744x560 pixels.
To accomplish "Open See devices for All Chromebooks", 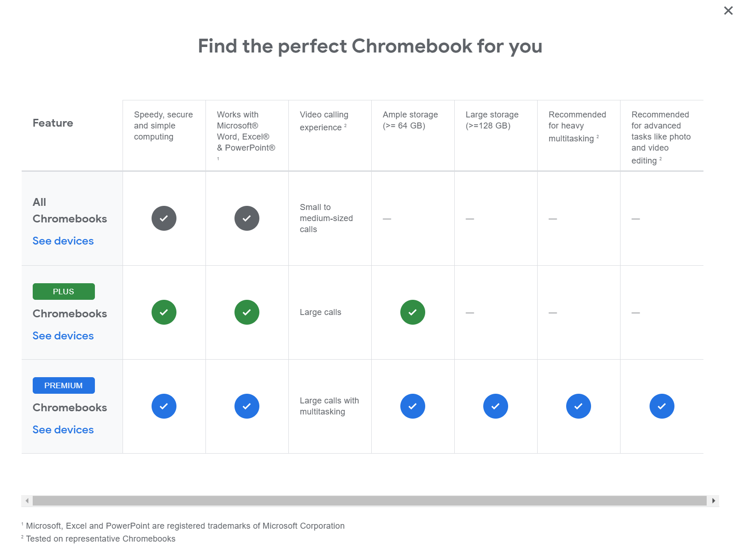I will tap(63, 240).
